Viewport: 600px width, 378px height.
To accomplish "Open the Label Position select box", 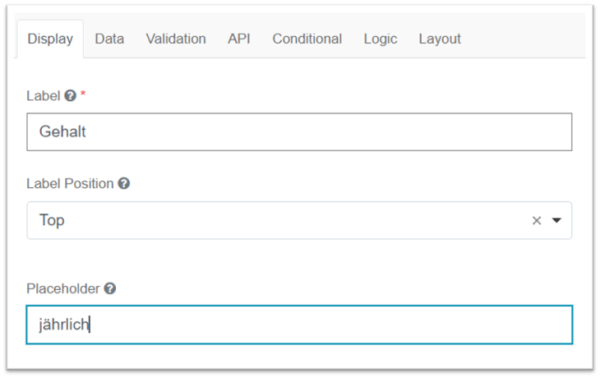I will [299, 220].
